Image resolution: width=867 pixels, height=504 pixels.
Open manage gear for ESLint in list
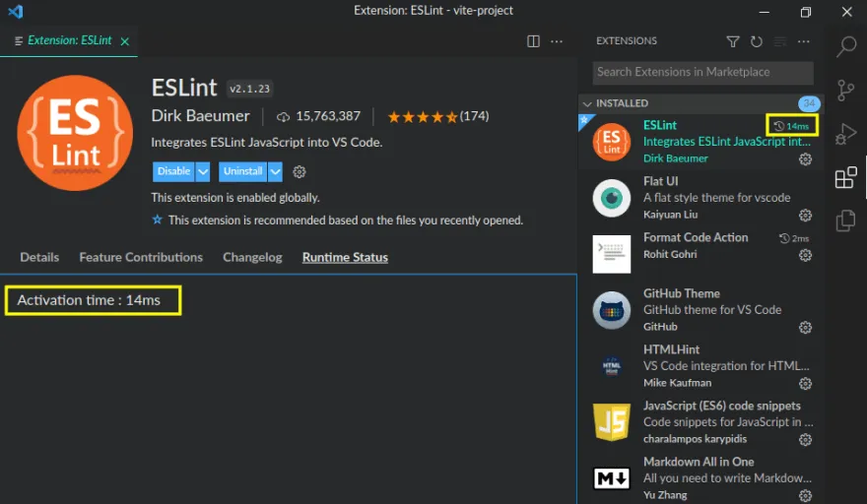806,159
